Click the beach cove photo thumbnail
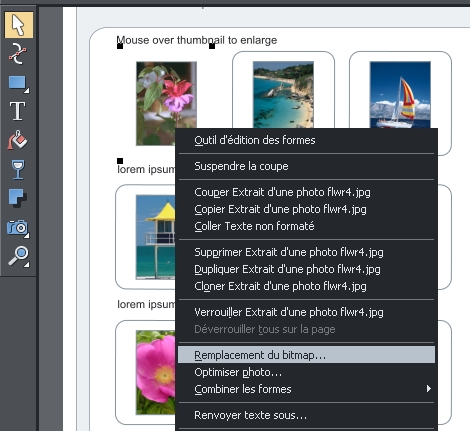Screen dimensions: 470x431 coord(283,95)
